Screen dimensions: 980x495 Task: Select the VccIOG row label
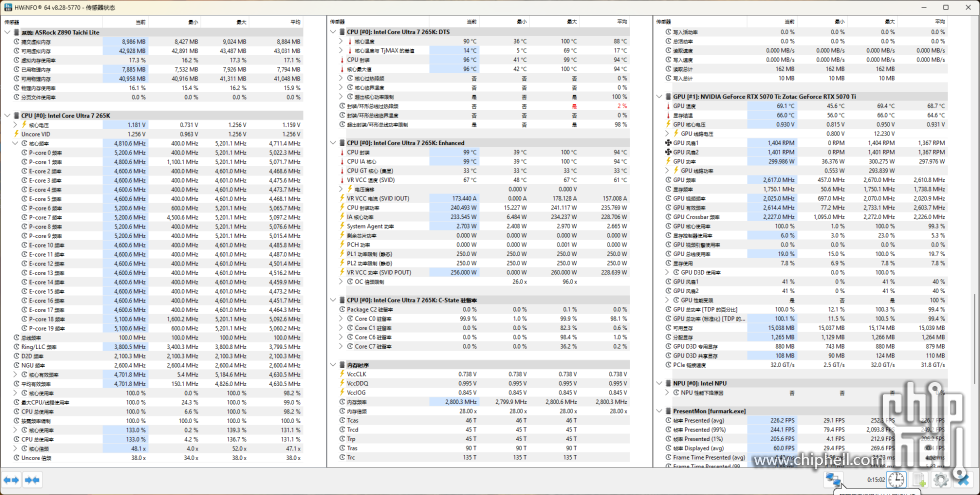(356, 392)
